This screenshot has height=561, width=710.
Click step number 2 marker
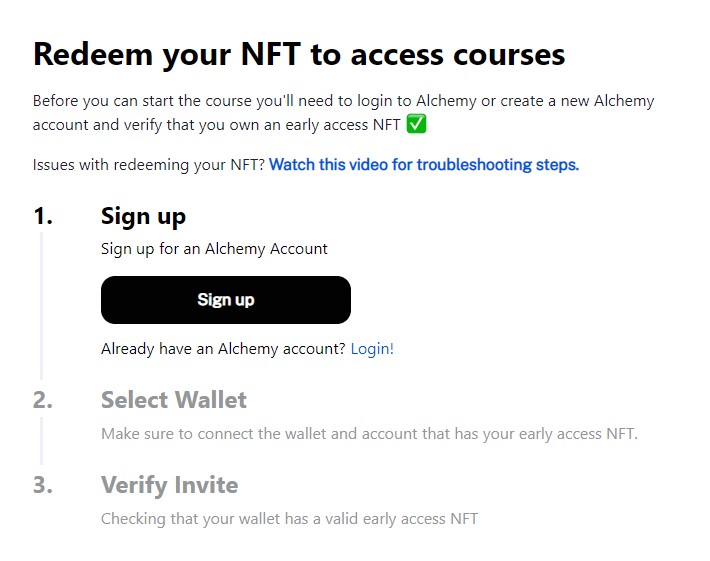click(x=43, y=400)
